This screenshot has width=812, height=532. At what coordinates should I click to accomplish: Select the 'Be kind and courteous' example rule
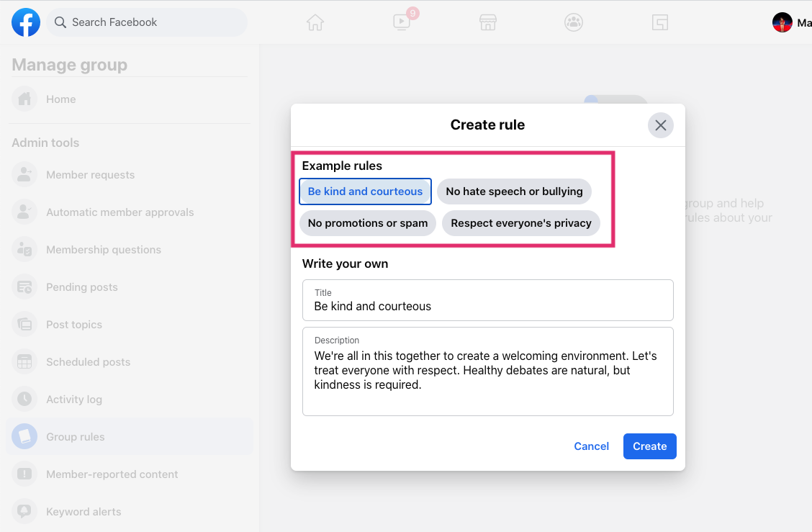[365, 191]
